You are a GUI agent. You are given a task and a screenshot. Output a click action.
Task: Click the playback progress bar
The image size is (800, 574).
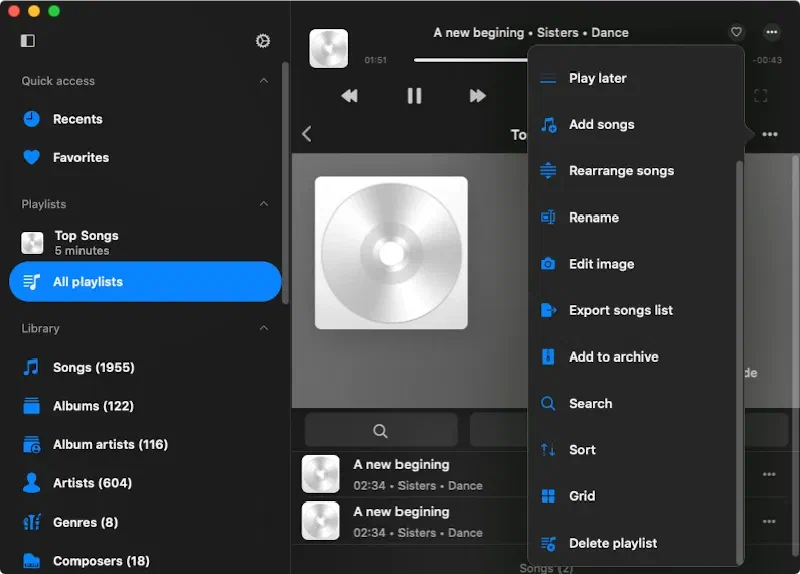point(470,60)
